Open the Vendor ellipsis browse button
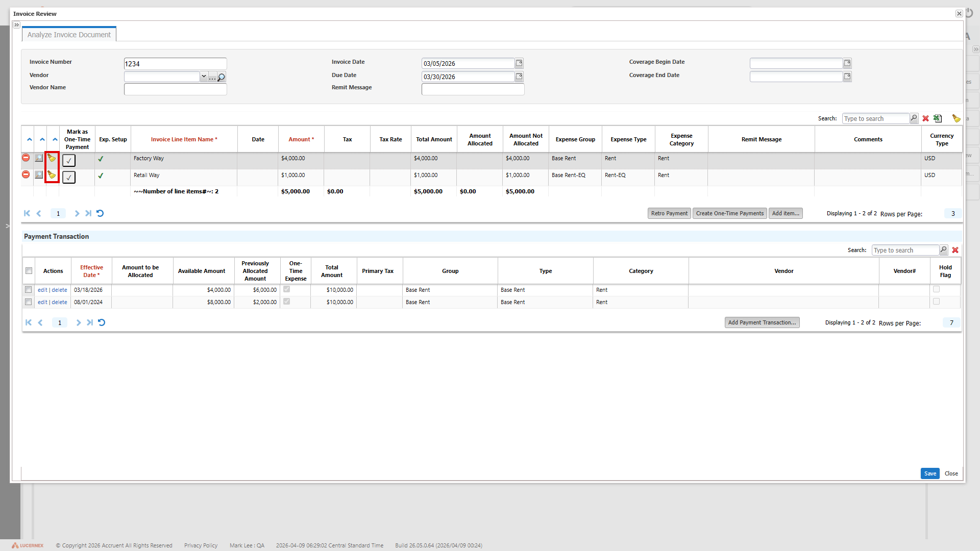Viewport: 980px width, 551px height. coord(212,78)
